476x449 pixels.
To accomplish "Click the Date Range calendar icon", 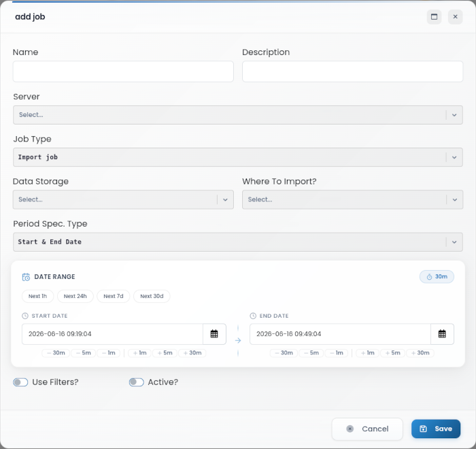I will [26, 277].
